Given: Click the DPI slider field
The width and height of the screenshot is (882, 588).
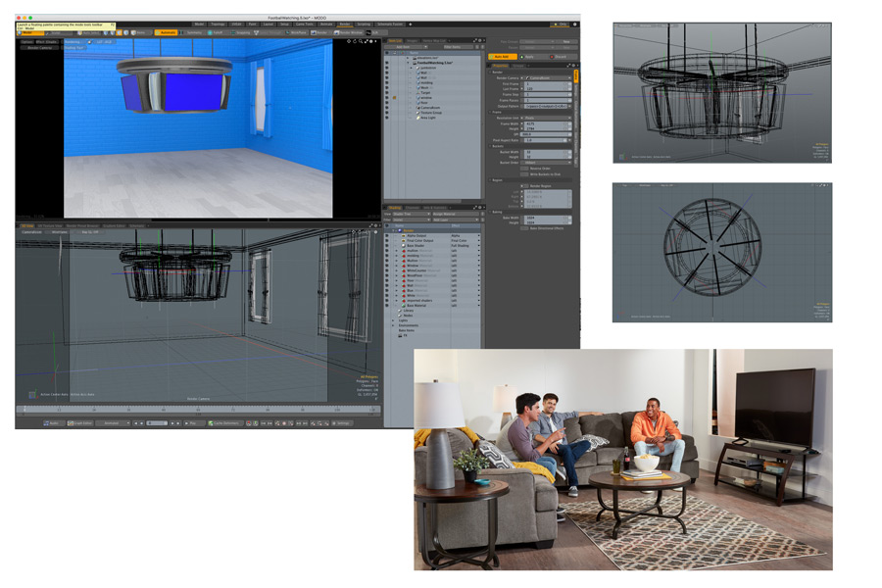Looking at the screenshot, I should click(x=548, y=134).
